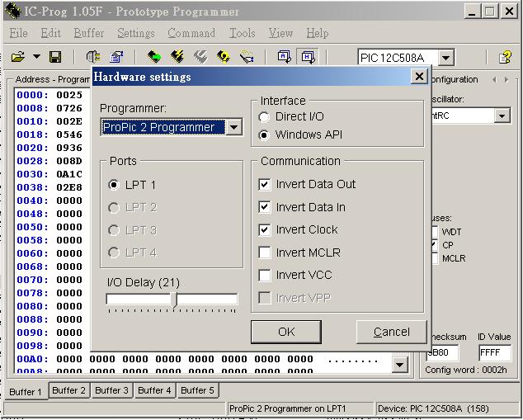
Task: Click the program memory scroll down arrow
Action: tap(399, 365)
